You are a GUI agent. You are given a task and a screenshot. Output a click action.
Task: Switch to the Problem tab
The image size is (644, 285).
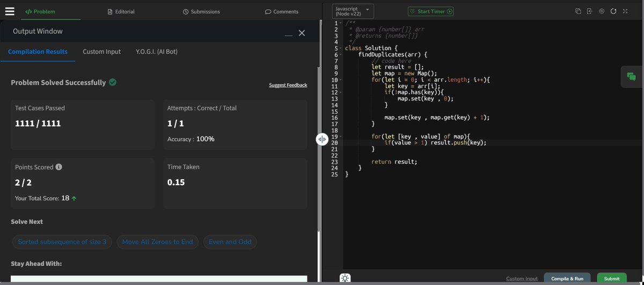(40, 11)
